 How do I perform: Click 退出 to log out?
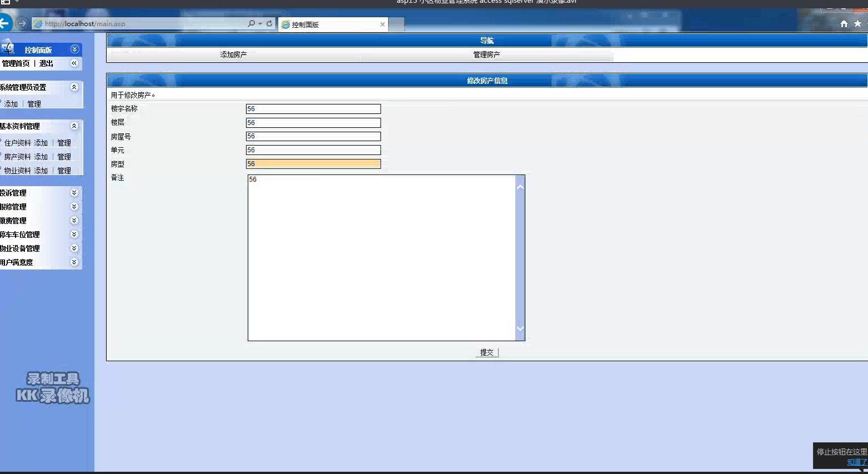click(46, 63)
